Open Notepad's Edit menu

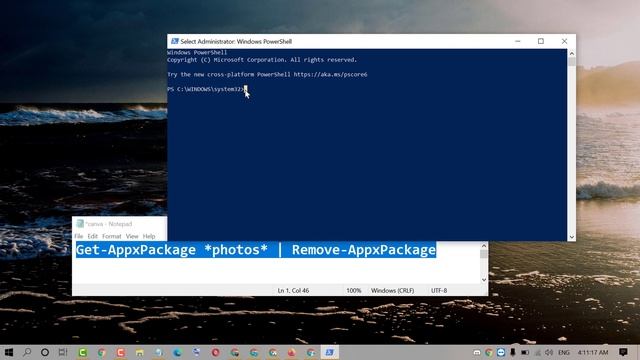point(93,236)
